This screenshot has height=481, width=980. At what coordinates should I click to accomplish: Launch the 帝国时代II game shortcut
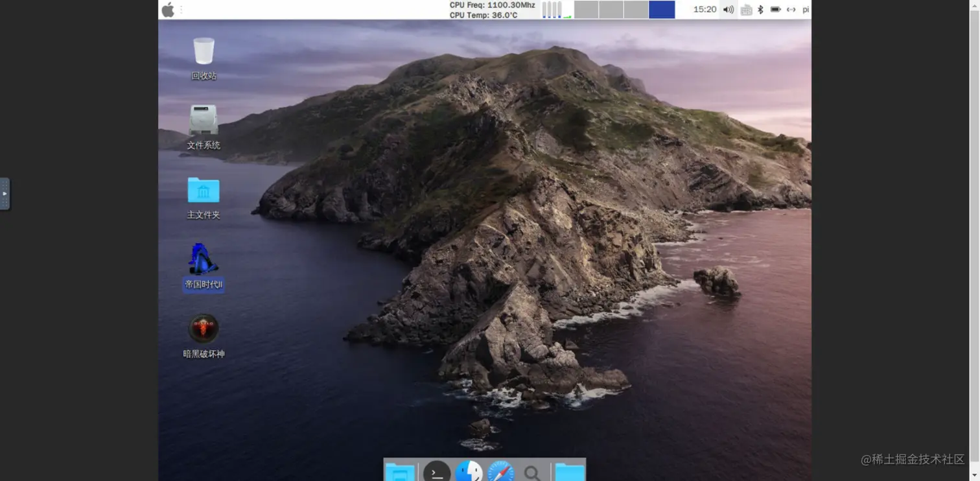click(x=203, y=259)
